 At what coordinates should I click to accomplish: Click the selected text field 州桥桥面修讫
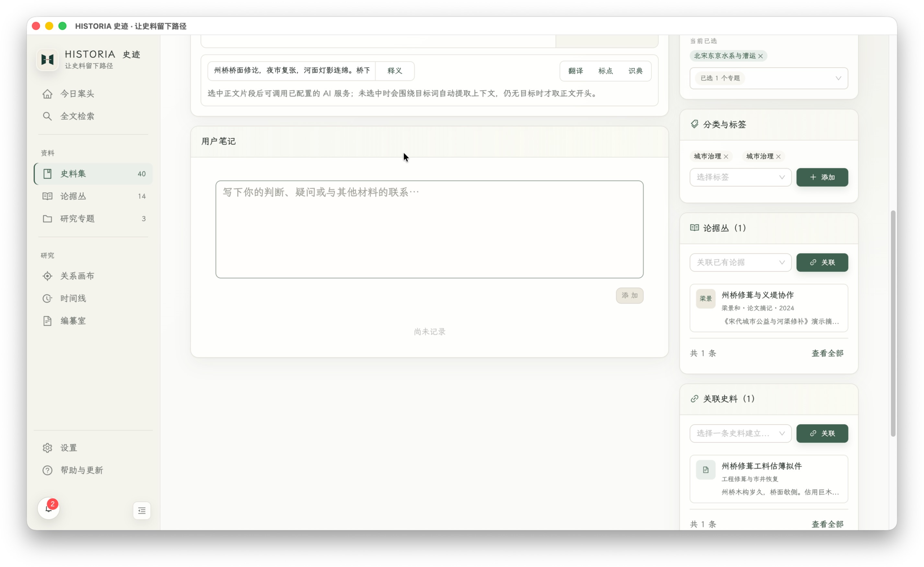pyautogui.click(x=292, y=71)
